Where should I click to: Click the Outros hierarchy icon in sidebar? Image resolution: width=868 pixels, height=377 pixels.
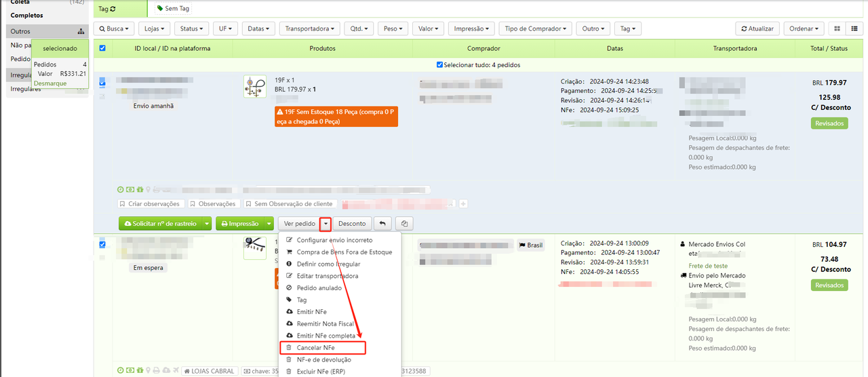(81, 31)
